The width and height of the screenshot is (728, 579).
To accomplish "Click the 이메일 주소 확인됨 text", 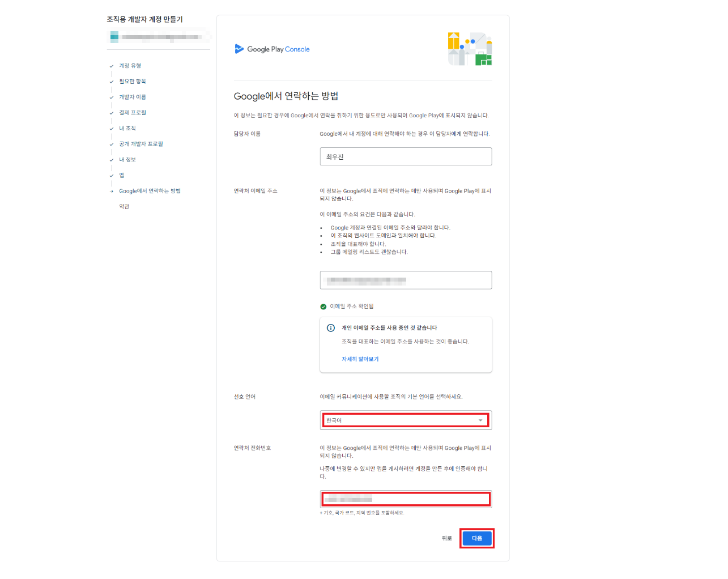I will [x=352, y=306].
